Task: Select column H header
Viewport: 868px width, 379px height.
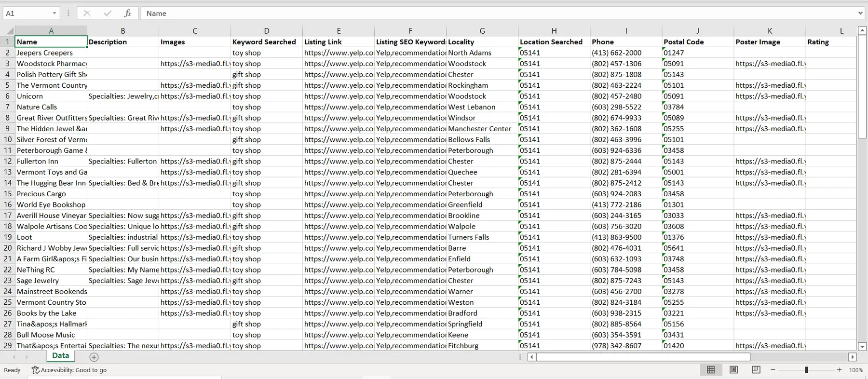Action: (554, 31)
